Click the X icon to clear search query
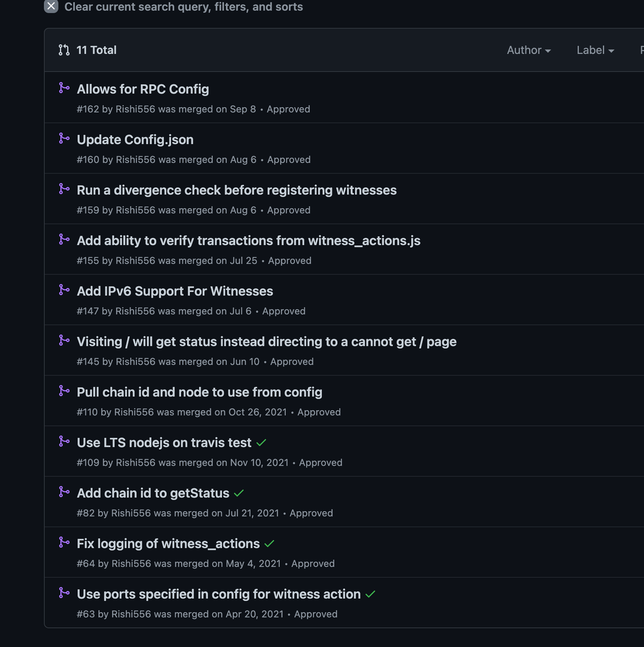The image size is (644, 647). [51, 6]
